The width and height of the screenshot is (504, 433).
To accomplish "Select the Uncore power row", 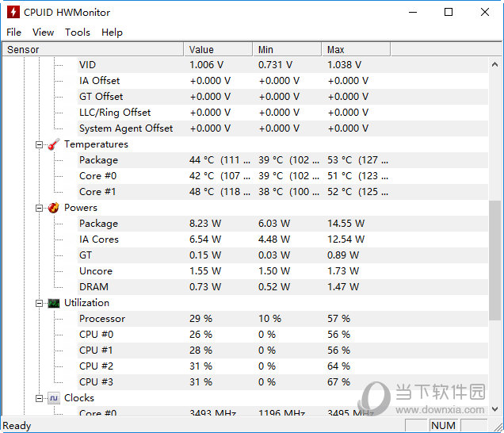I will tap(283, 271).
